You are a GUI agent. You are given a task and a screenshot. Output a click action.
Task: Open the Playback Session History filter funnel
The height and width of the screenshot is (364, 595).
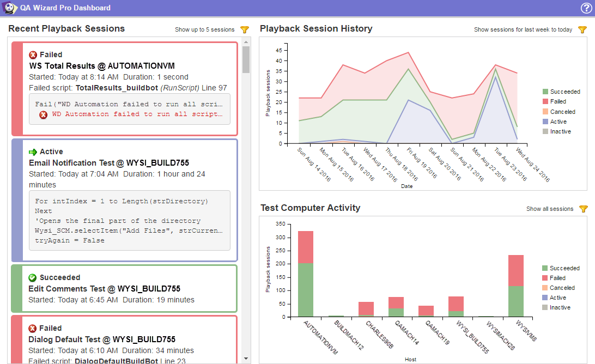click(582, 29)
